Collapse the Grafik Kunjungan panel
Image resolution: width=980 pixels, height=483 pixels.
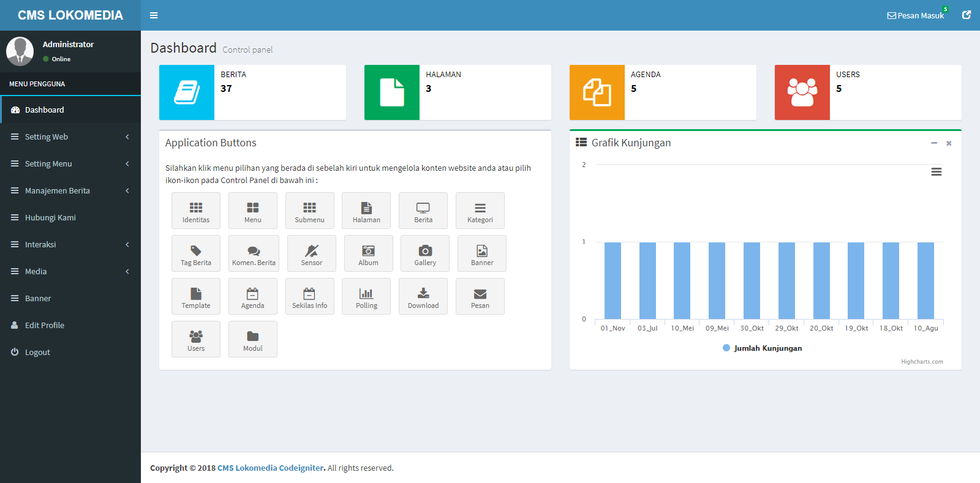(x=934, y=143)
